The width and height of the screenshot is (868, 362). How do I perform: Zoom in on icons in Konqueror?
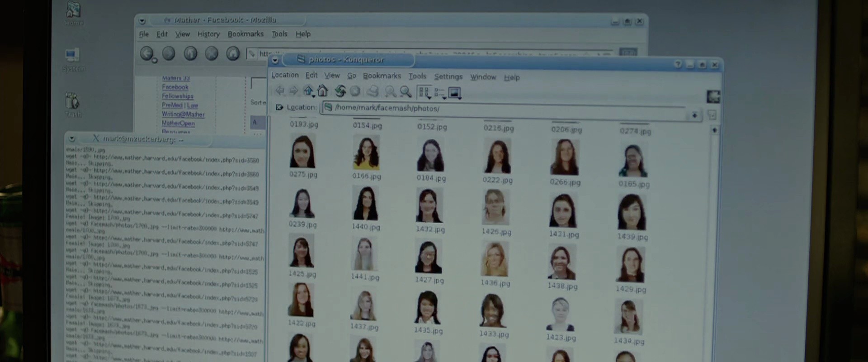tap(390, 92)
